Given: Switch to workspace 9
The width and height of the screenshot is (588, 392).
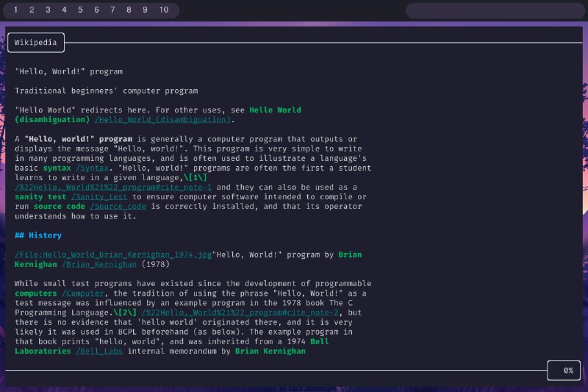Looking at the screenshot, I should click(x=145, y=10).
